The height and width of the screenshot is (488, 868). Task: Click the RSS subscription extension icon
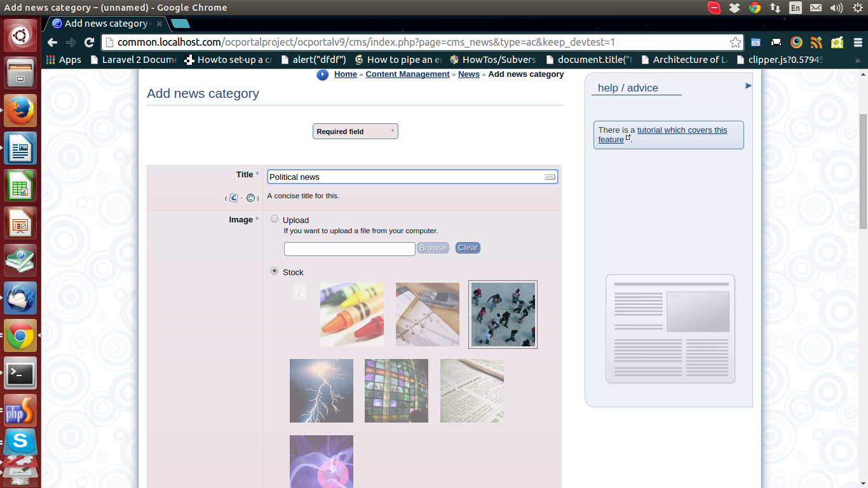click(x=817, y=43)
